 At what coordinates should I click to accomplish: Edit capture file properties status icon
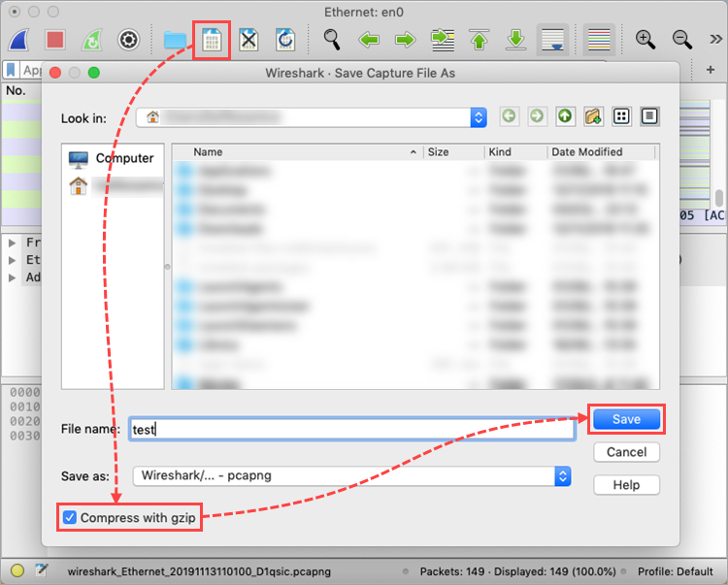point(42,570)
